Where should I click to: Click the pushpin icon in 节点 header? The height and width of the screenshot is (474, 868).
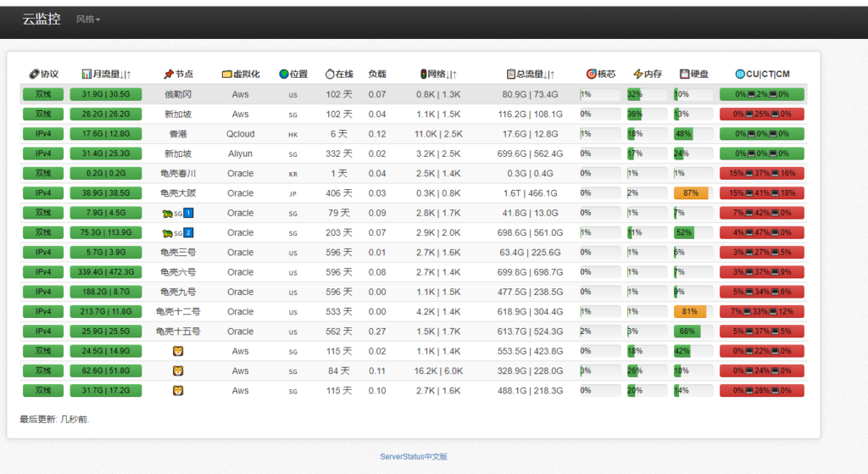[x=168, y=75]
